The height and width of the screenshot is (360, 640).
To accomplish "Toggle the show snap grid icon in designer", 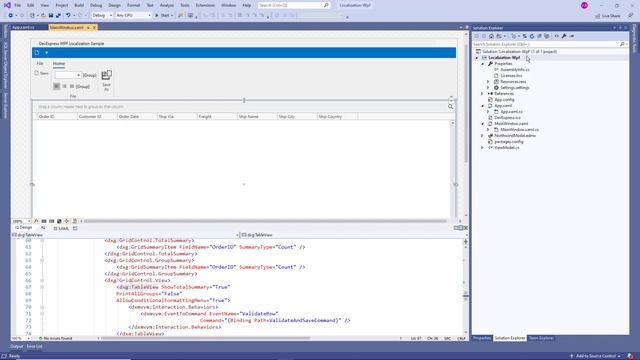I will click(x=44, y=221).
